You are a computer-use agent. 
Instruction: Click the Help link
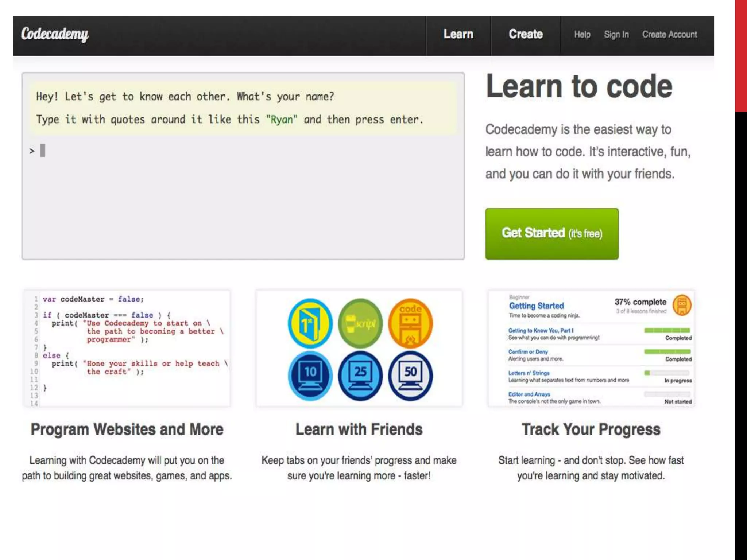[582, 35]
